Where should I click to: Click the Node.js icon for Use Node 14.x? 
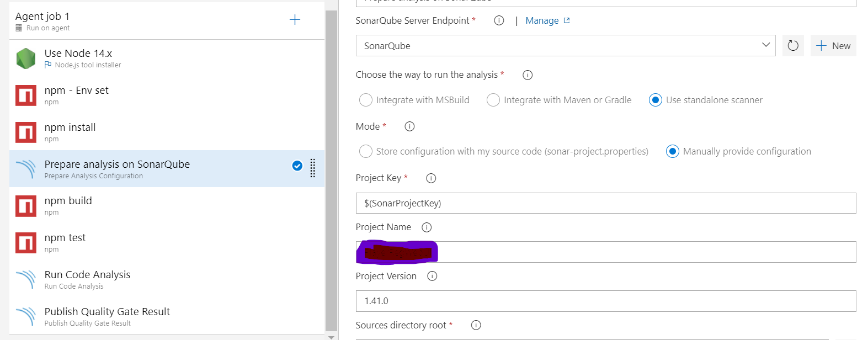point(26,58)
